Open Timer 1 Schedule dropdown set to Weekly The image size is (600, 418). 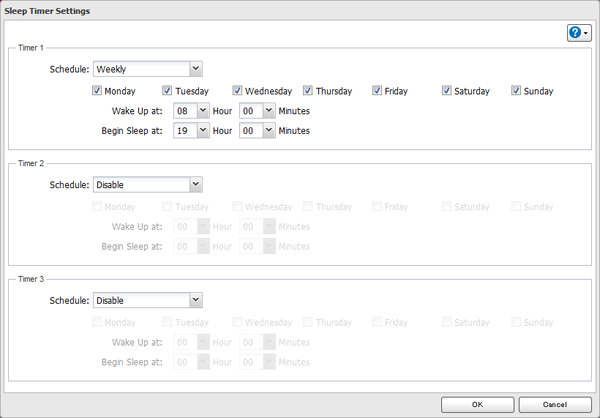click(147, 69)
